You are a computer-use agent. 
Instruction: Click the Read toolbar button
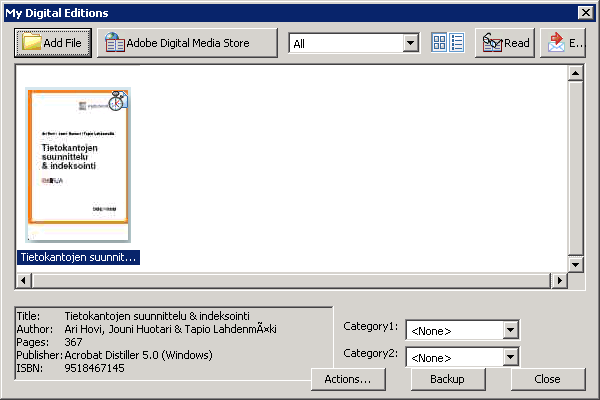pos(505,43)
